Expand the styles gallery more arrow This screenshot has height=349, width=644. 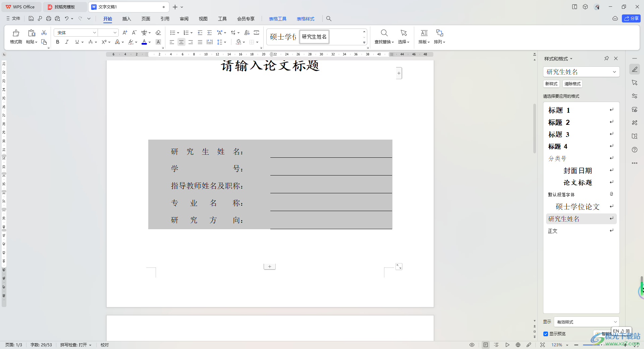pos(364,43)
